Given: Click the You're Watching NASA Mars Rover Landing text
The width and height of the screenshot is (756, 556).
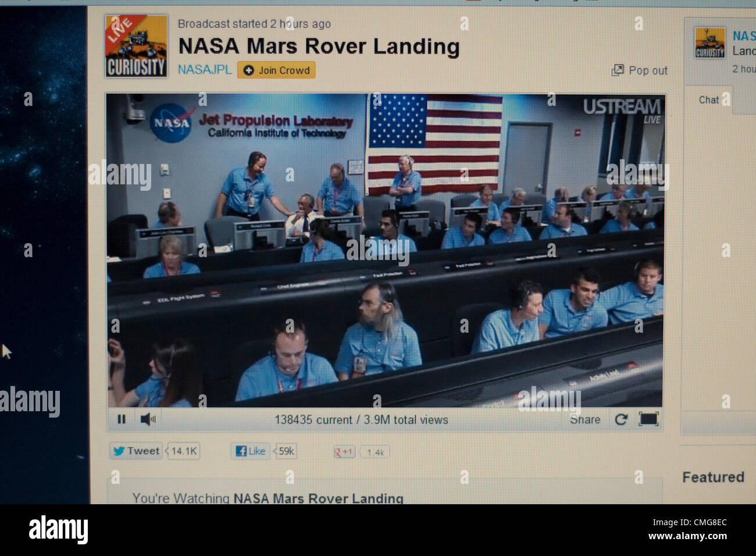Looking at the screenshot, I should pos(268,498).
